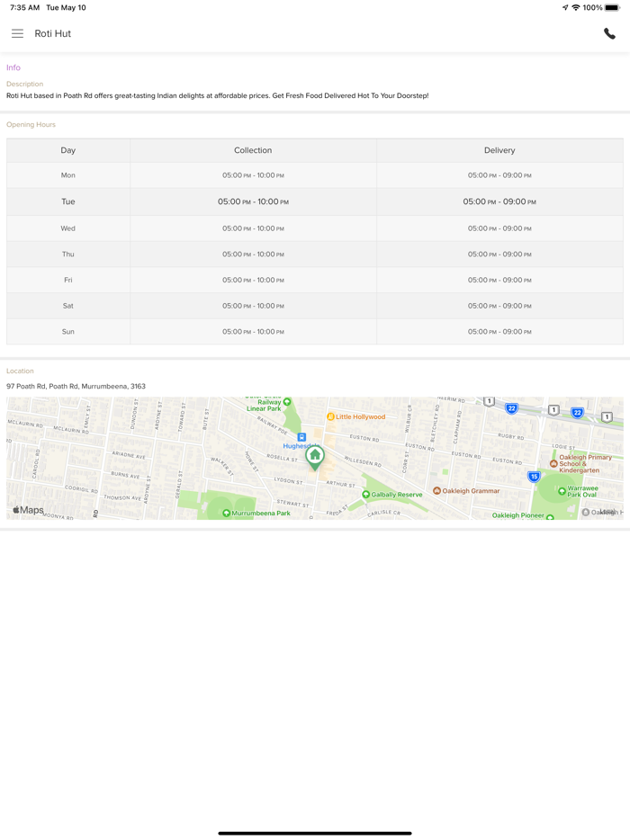Click the Galbally Reserve park marker

pos(365,495)
